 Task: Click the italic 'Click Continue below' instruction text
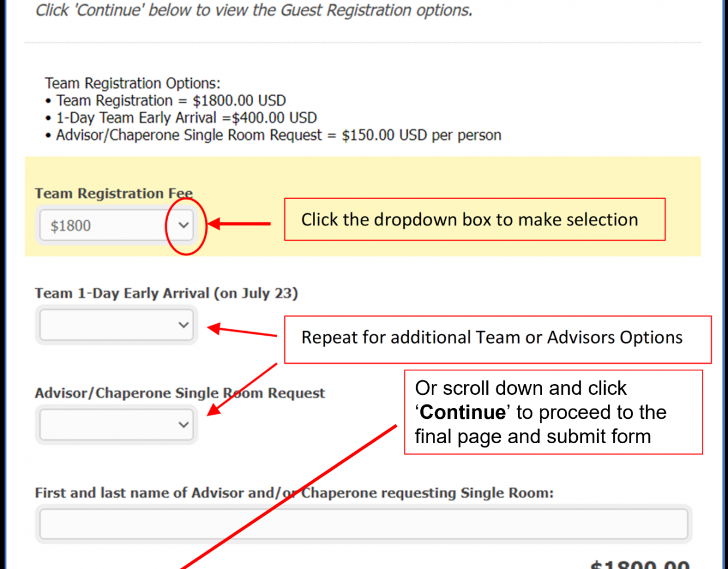pyautogui.click(x=254, y=10)
